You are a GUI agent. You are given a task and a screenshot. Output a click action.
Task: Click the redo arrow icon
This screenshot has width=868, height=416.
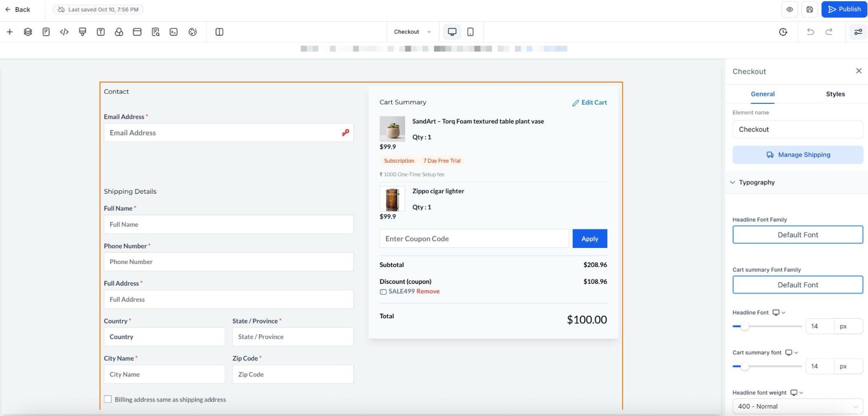coord(829,32)
